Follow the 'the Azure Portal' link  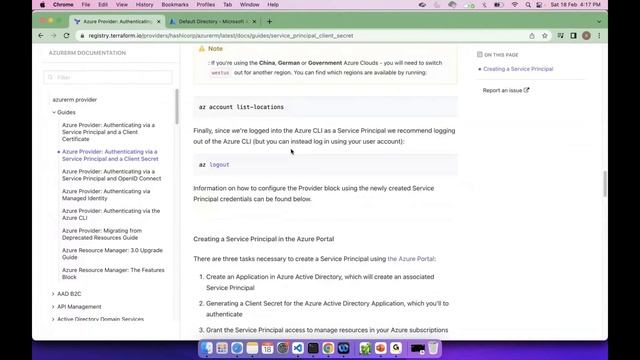coord(411,259)
